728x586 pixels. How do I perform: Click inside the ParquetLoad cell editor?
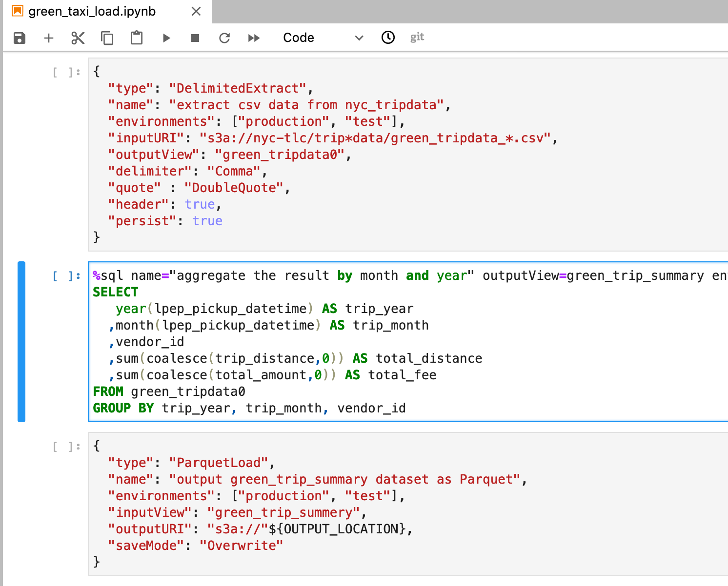click(408, 504)
